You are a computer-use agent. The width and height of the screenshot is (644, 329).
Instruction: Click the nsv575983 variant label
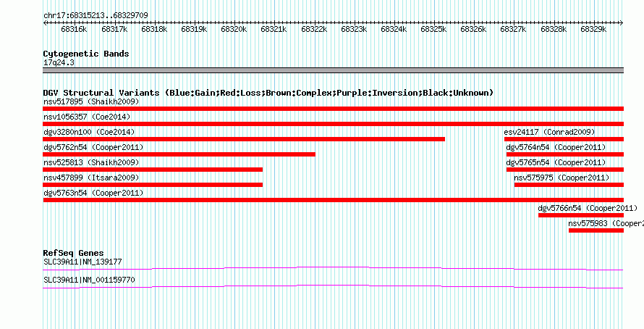[x=606, y=223]
